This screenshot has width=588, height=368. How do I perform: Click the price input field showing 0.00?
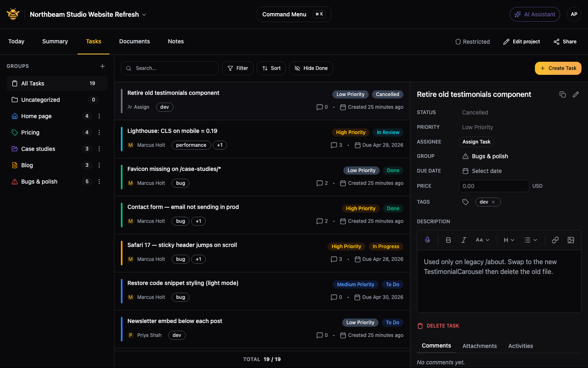[494, 186]
